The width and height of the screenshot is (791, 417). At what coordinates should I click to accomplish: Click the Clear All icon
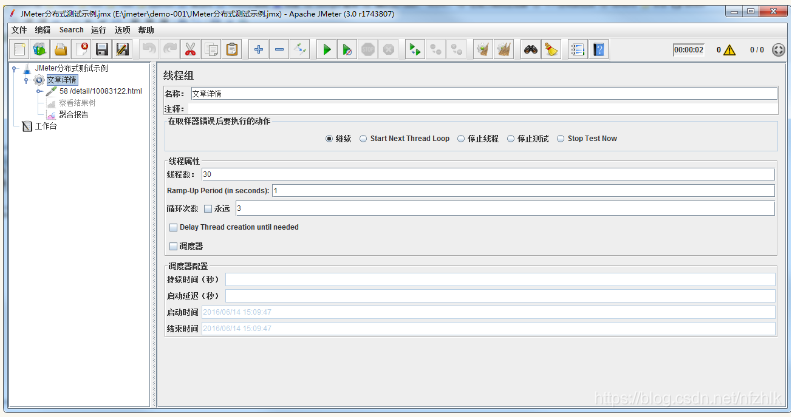[x=503, y=49]
